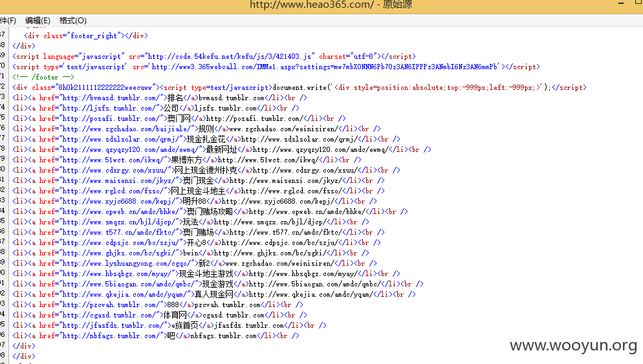Open the 格式(O) menu
643x364 pixels.
[x=72, y=21]
